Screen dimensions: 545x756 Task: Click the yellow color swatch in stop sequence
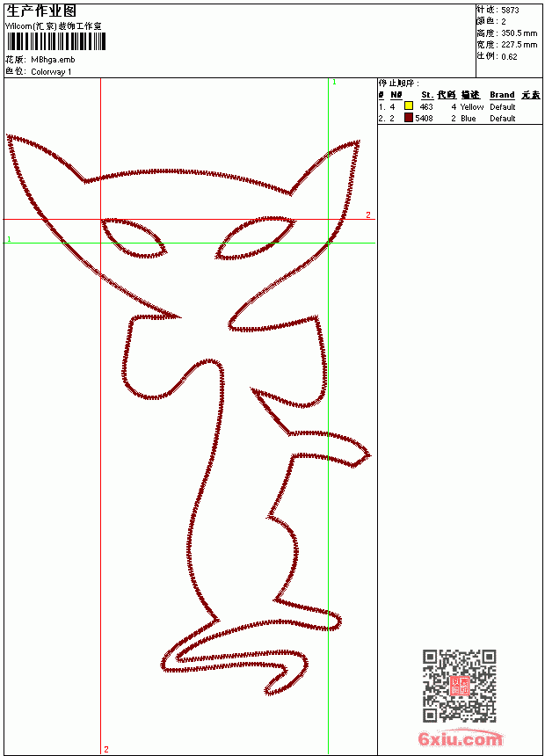409,106
